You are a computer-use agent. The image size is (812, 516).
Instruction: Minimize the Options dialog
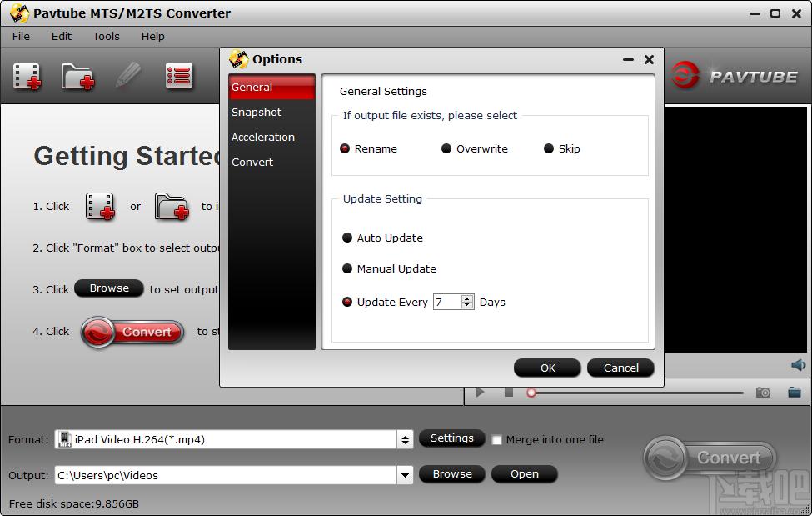pyautogui.click(x=628, y=60)
